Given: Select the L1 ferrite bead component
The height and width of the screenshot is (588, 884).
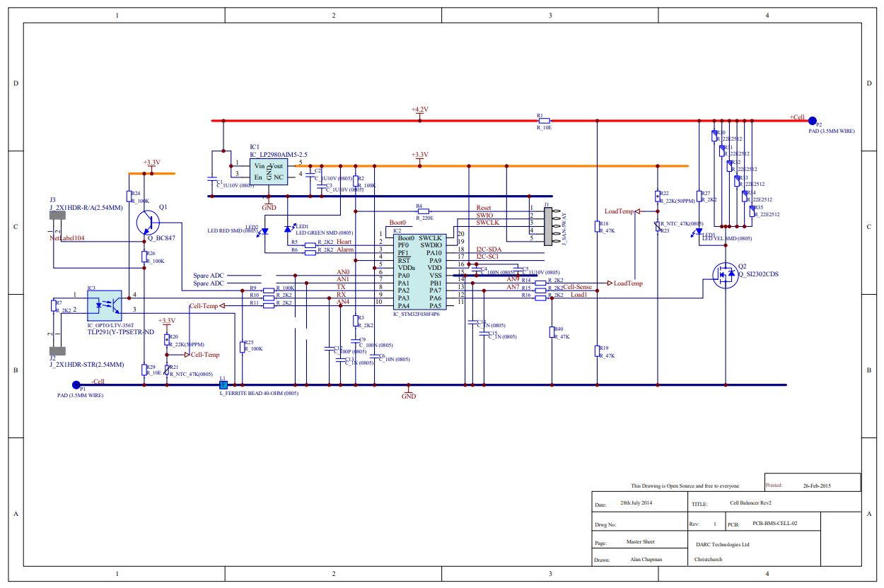Looking at the screenshot, I should 223,385.
